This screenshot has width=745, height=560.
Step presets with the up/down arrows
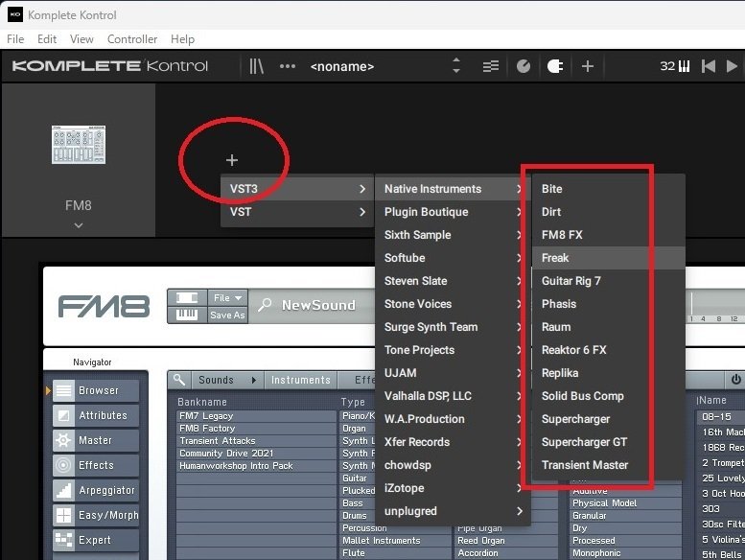(456, 65)
